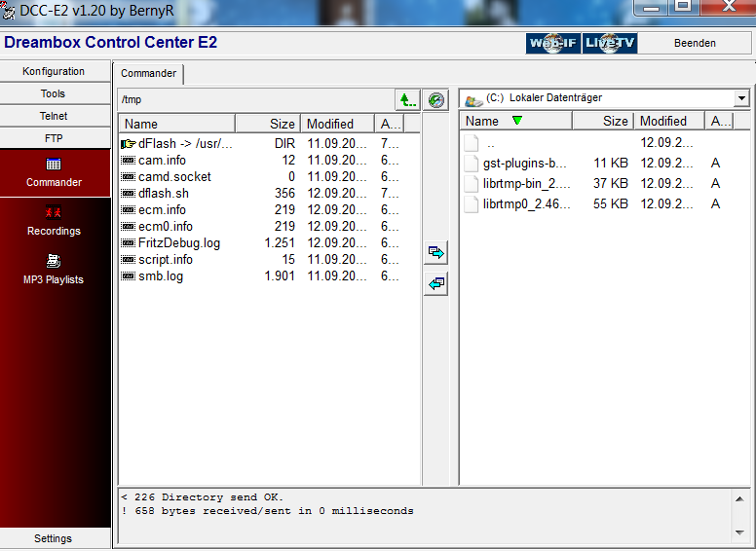Select the FritzDebug.log file
Screen dimensions: 756x551
(179, 243)
